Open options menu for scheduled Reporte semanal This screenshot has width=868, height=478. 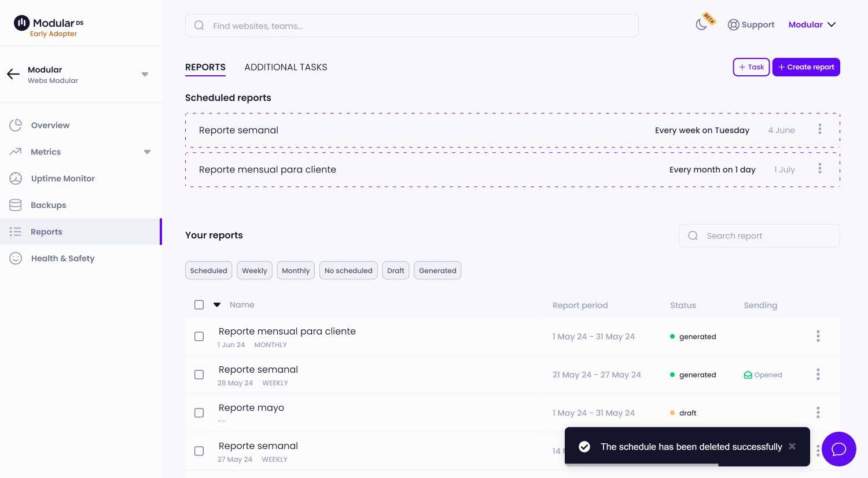(x=819, y=129)
